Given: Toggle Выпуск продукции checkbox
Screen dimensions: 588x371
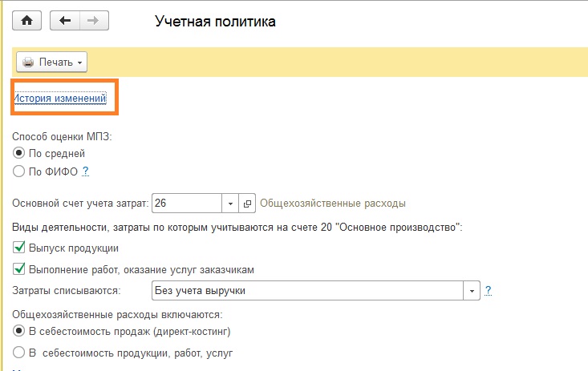Looking at the screenshot, I should coord(18,248).
